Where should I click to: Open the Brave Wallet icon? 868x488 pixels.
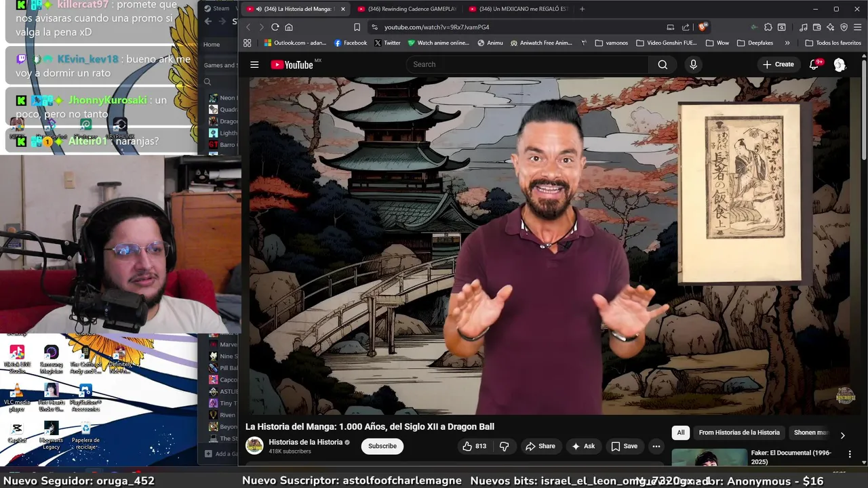[817, 27]
